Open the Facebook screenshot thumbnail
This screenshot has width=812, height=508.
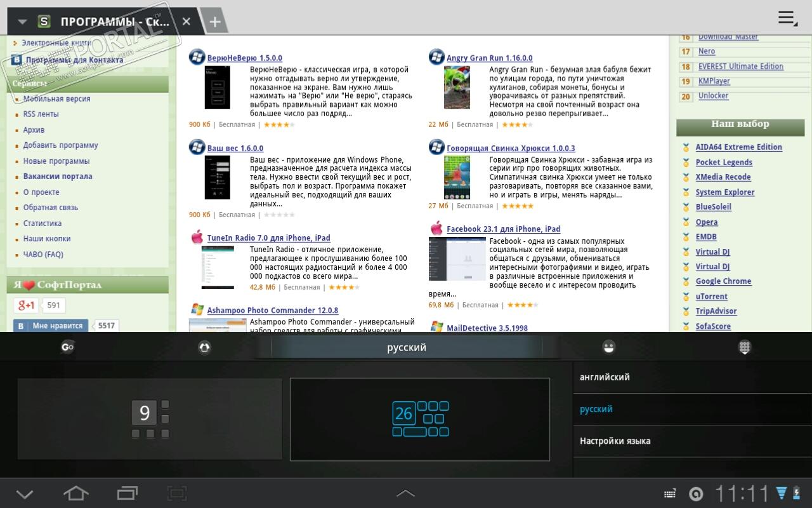coord(457,258)
